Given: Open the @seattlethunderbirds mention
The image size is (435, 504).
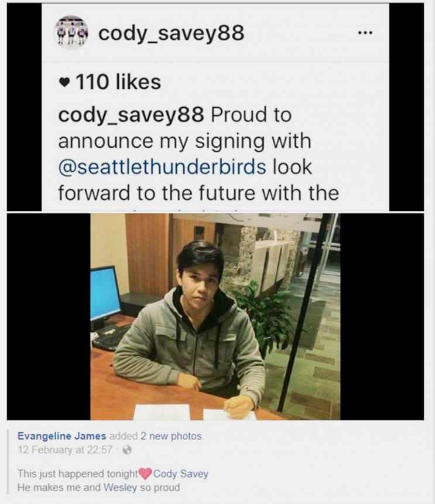Looking at the screenshot, I should (162, 167).
